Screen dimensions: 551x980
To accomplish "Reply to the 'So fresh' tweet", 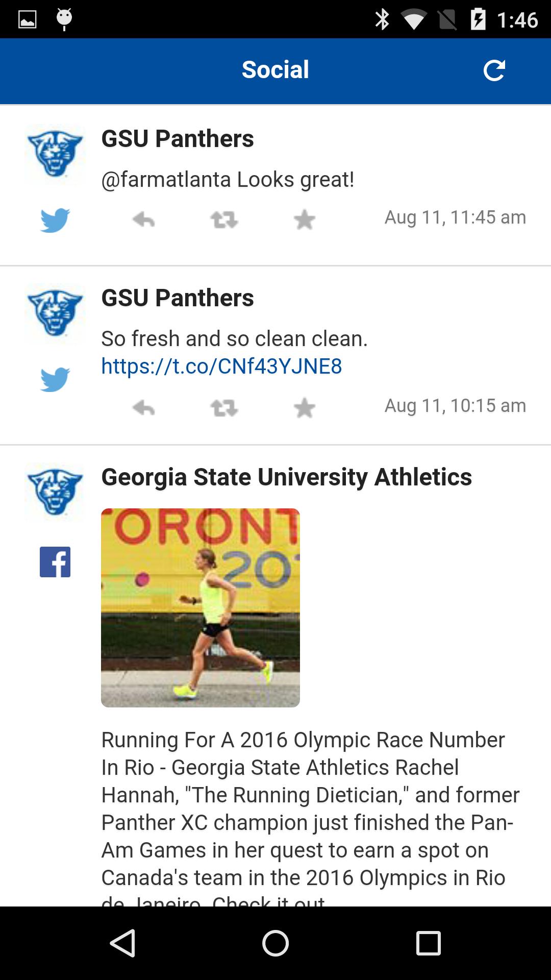I will (144, 408).
